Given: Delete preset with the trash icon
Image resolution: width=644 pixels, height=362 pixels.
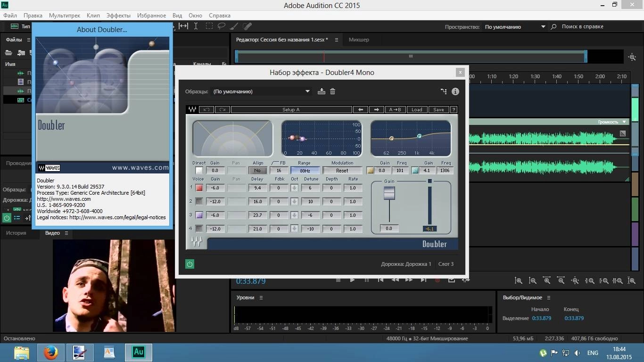Looking at the screenshot, I should [x=332, y=91].
